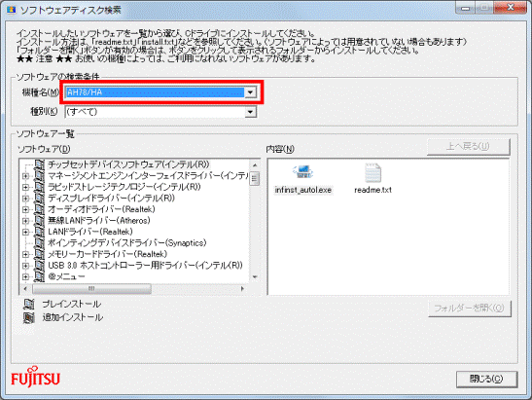
Task: Click the 閉じる(C) button
Action: pyautogui.click(x=486, y=379)
